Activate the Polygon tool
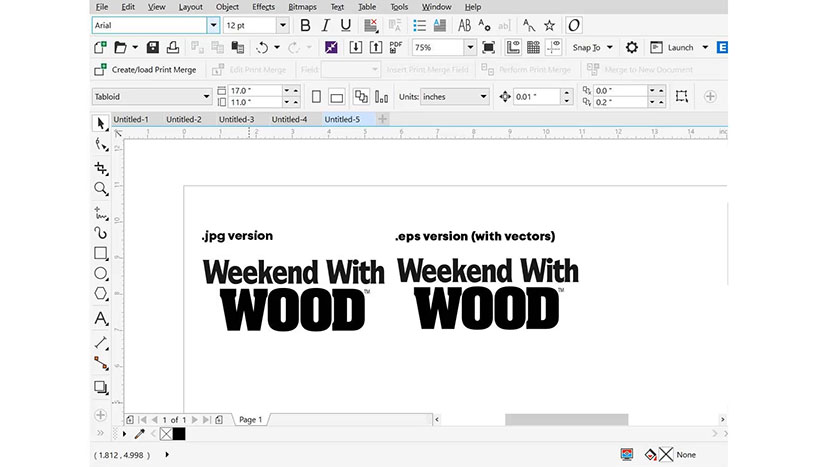 coord(101,294)
